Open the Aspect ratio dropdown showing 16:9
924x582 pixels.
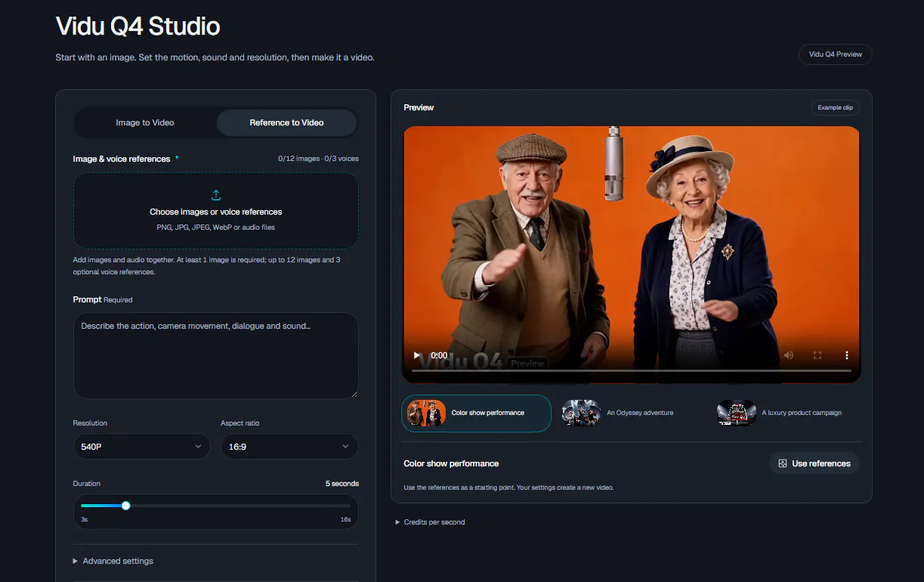289,447
